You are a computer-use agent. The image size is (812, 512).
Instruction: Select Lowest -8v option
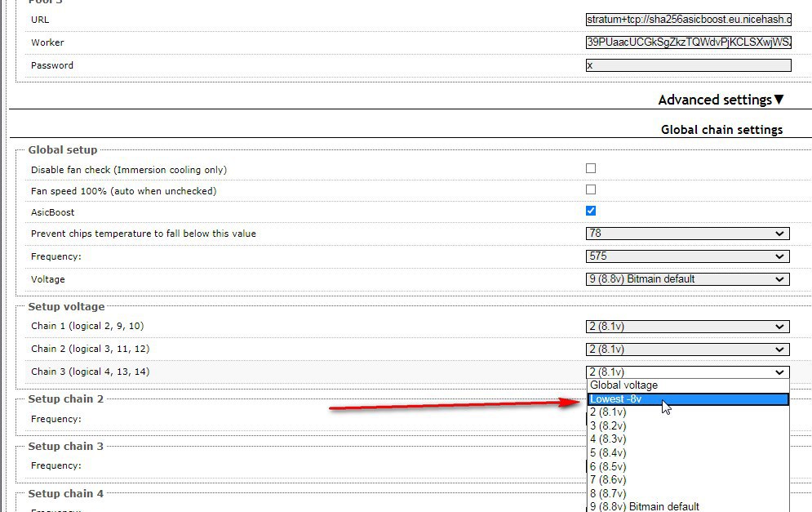[688, 399]
